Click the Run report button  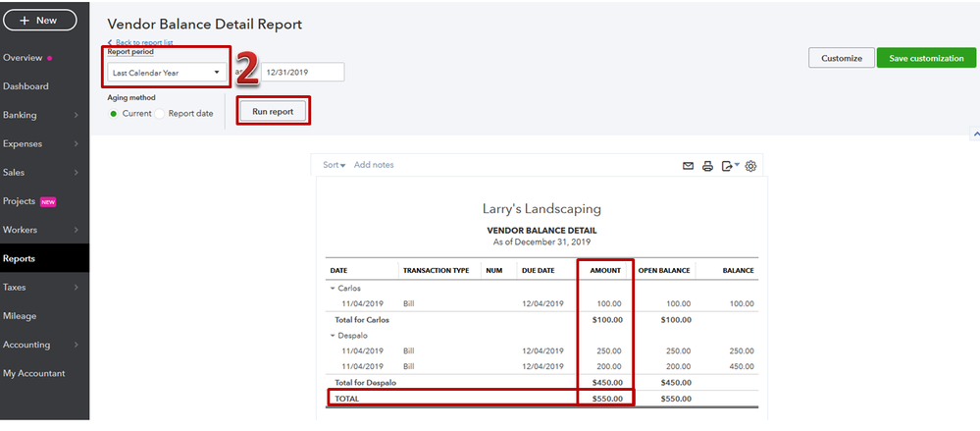click(x=273, y=111)
